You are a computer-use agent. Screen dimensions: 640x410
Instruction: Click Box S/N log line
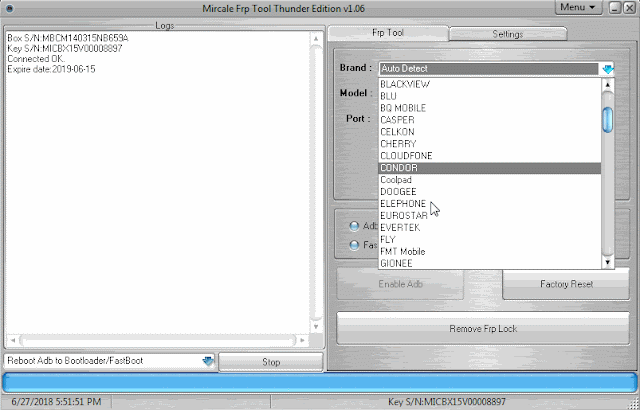coord(68,38)
